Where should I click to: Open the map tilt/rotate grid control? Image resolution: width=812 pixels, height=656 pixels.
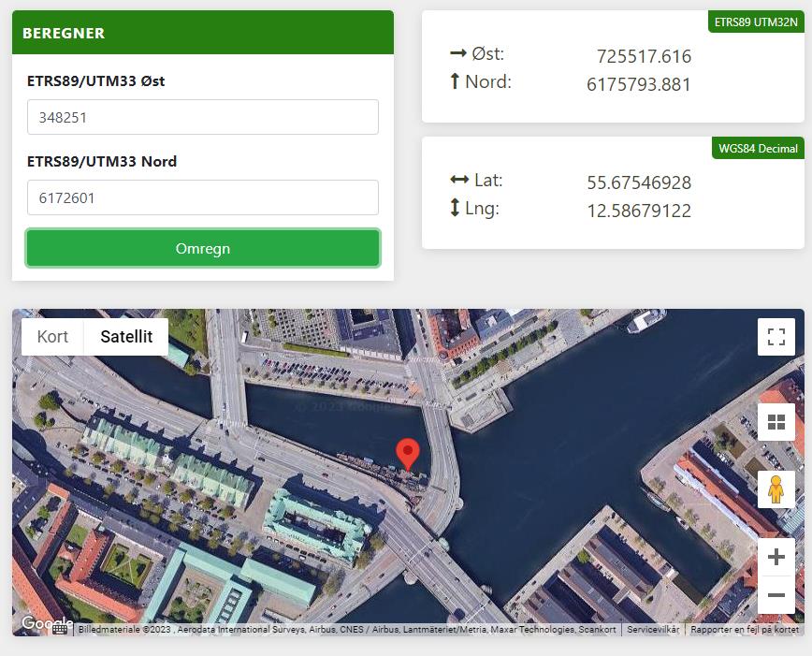click(x=776, y=422)
